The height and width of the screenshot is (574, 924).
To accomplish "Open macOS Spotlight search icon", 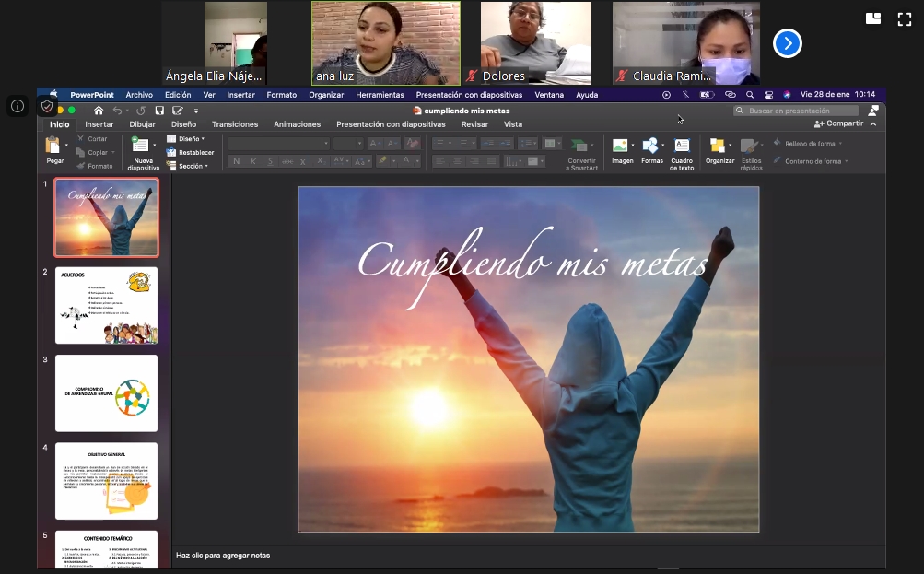I will pos(750,94).
